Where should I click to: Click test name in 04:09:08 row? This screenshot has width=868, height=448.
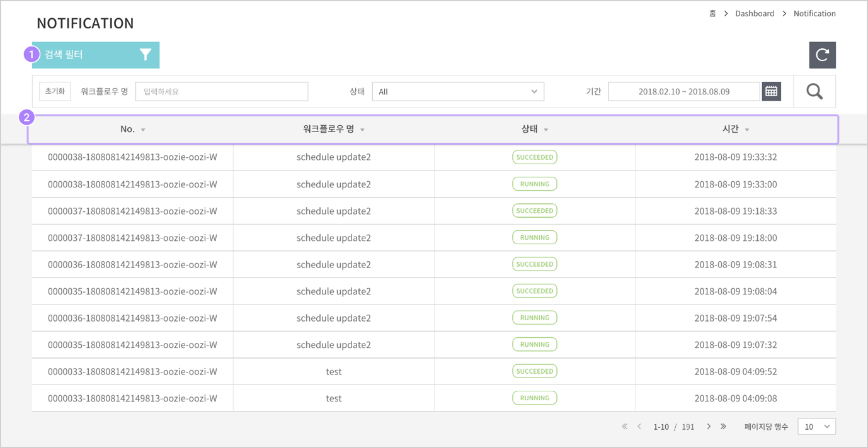(x=334, y=398)
